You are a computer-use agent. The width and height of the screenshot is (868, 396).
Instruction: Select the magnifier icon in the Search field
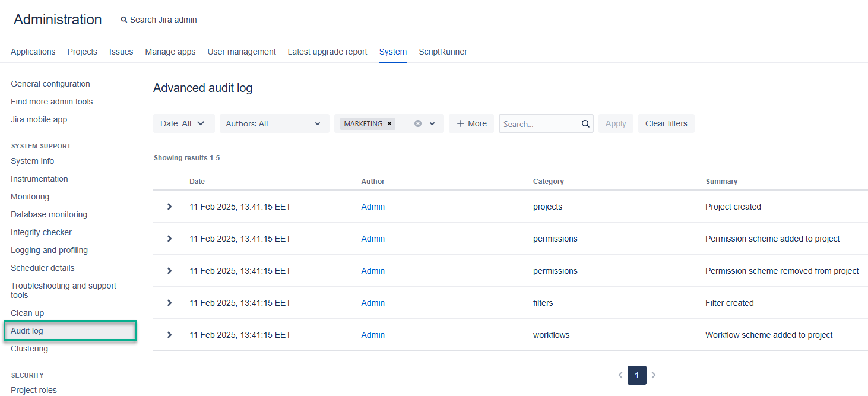pos(585,123)
